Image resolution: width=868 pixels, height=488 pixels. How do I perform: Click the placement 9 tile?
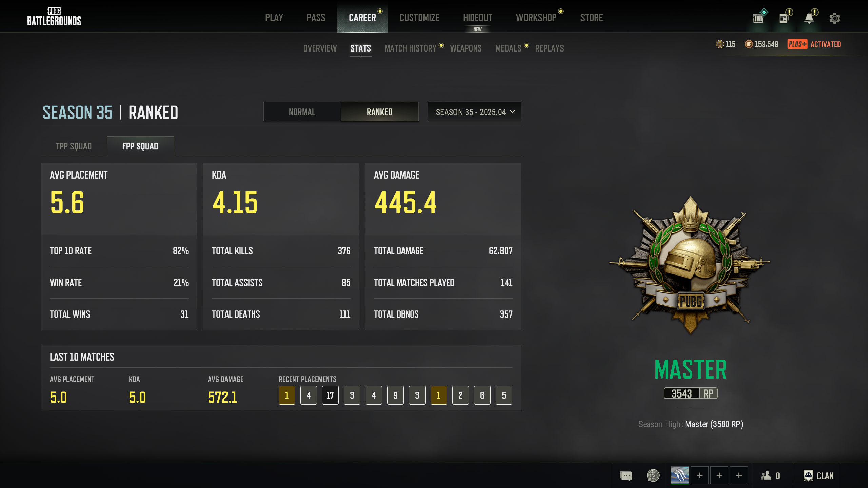[395, 395]
